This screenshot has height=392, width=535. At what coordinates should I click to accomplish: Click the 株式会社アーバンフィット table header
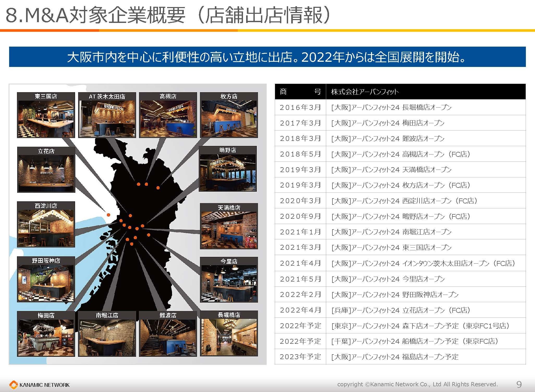point(365,92)
